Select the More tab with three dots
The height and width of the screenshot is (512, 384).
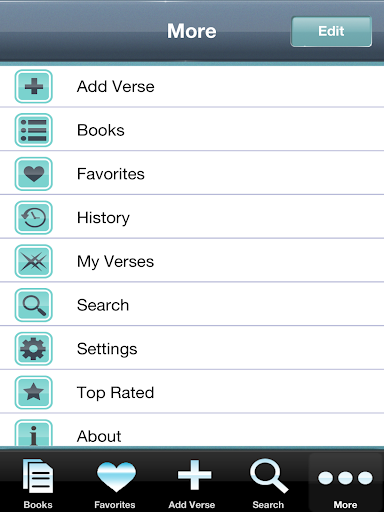(345, 483)
